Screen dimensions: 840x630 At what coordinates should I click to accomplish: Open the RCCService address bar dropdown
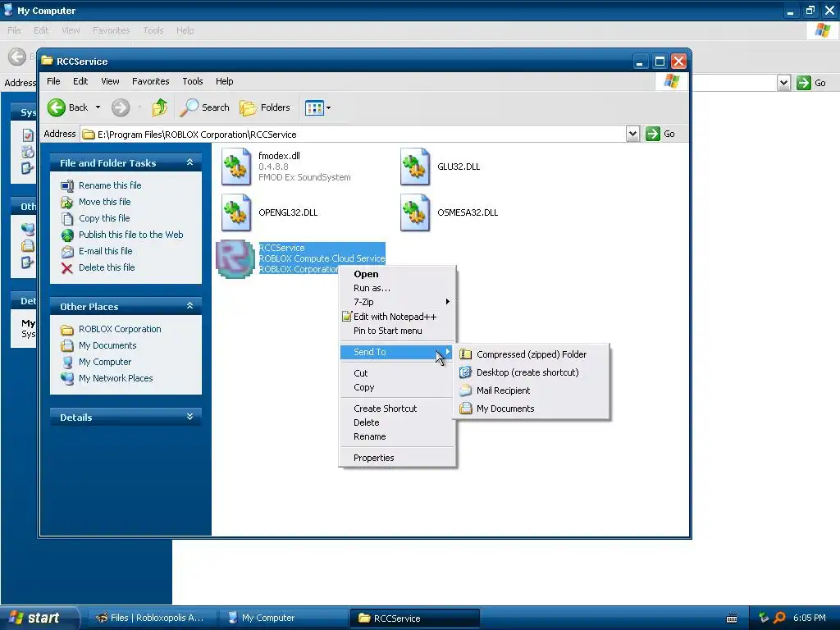point(632,134)
